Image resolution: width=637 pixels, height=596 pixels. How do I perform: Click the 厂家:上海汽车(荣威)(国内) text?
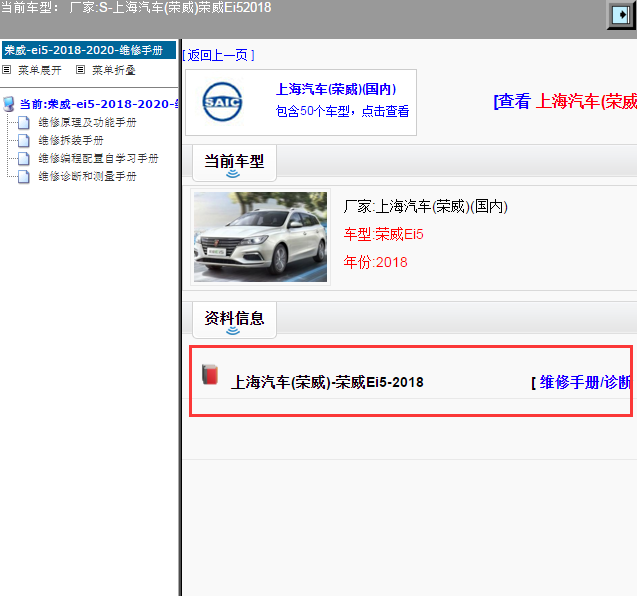(x=425, y=207)
